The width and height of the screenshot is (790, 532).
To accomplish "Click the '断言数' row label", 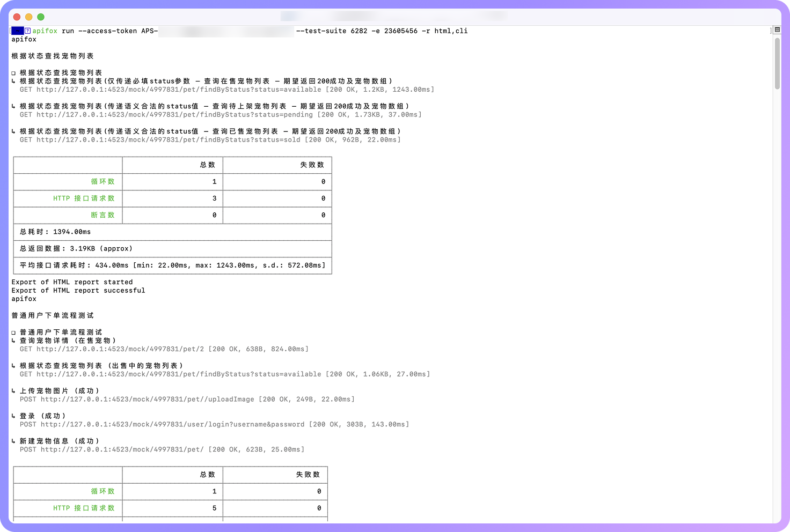I will (x=103, y=215).
